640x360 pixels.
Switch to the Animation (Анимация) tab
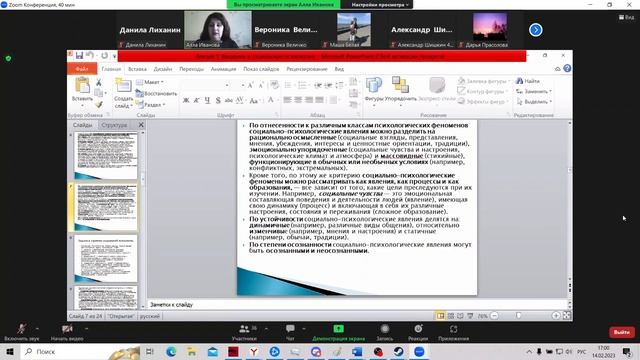tap(223, 69)
